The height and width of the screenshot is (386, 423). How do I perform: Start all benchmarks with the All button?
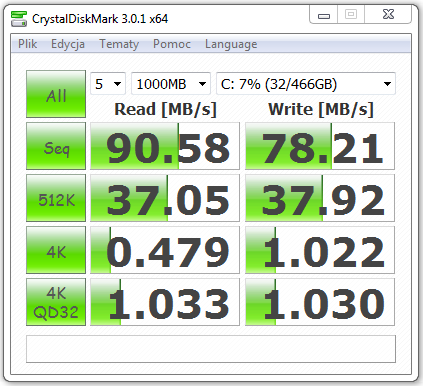pyautogui.click(x=56, y=94)
